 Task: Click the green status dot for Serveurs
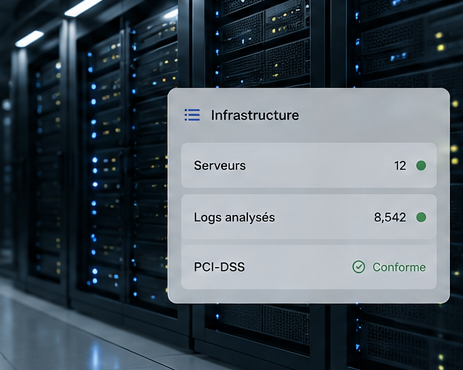pyautogui.click(x=421, y=166)
